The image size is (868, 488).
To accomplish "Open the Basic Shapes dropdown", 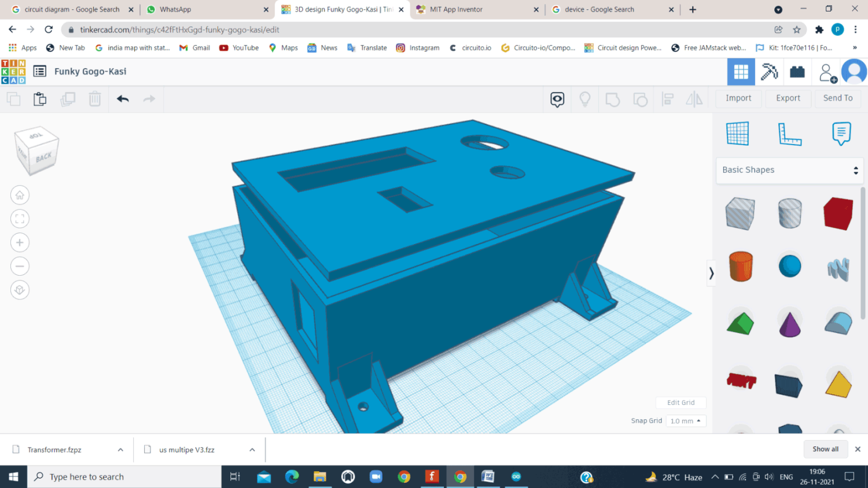I will pos(789,170).
